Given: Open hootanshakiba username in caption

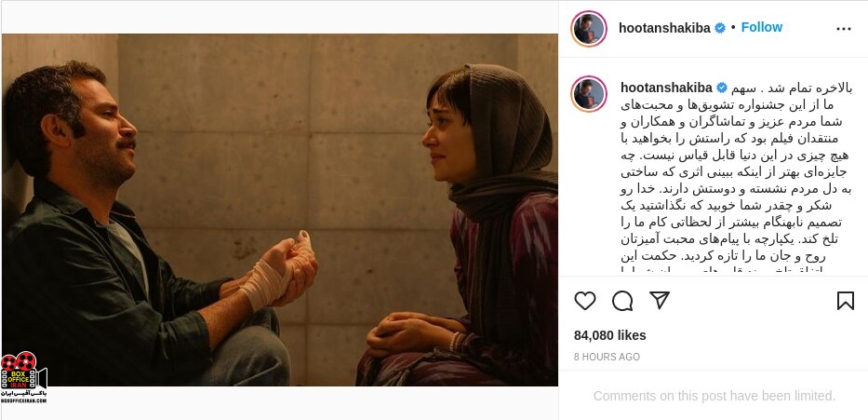Looking at the screenshot, I should 666,88.
